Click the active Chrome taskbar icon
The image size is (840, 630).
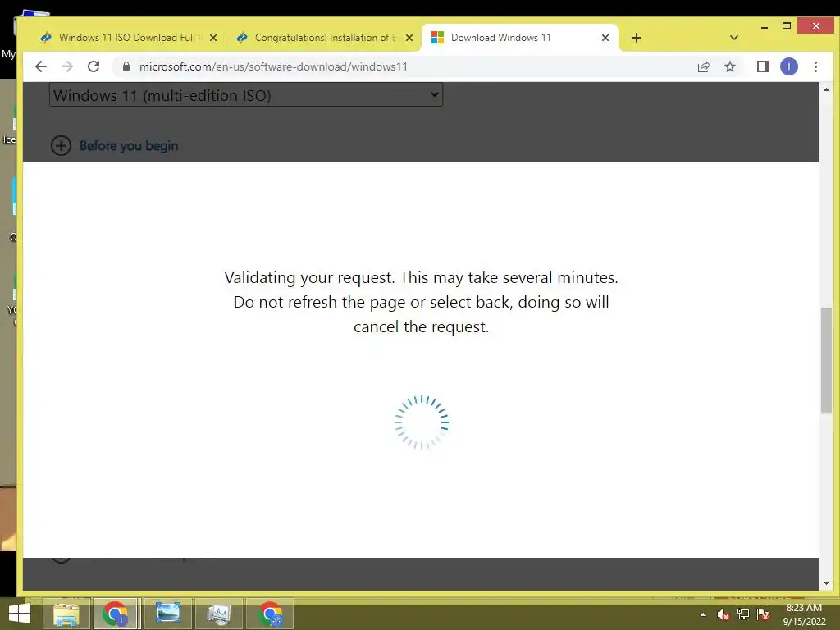(116, 614)
